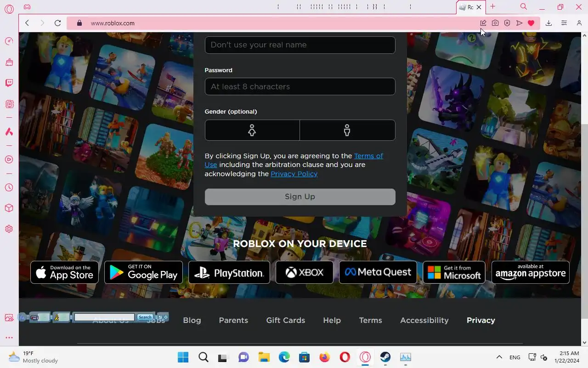Open the image gallery icon in sidebar
Image resolution: width=588 pixels, height=368 pixels.
click(x=9, y=317)
